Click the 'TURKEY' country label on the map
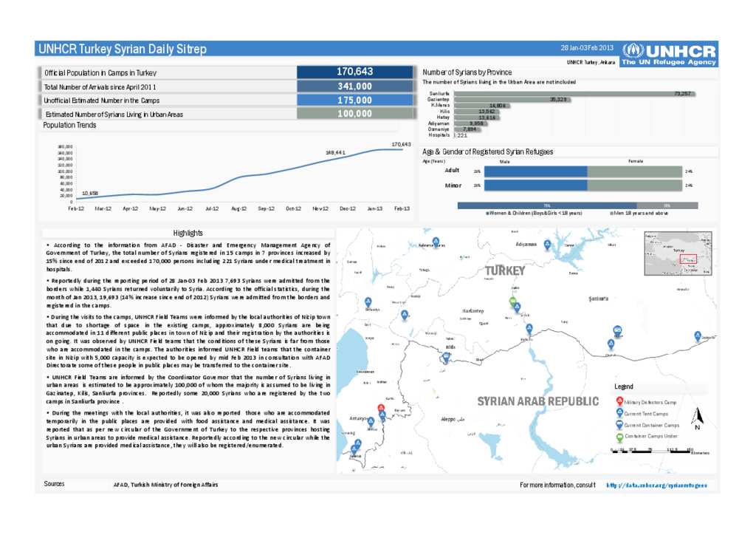This screenshot has height=535, width=756. tap(505, 270)
